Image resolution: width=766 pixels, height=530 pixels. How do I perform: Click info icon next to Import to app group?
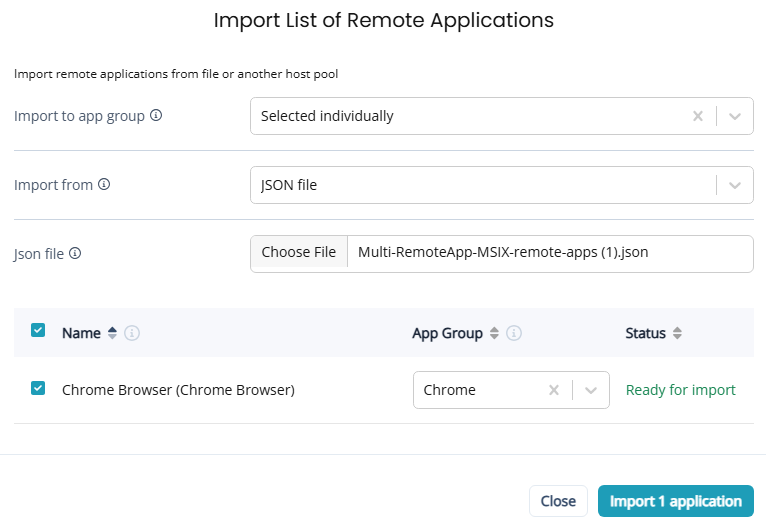[x=156, y=115]
